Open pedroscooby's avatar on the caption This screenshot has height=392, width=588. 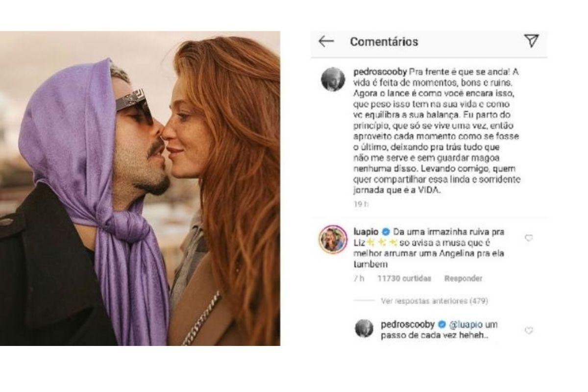tap(333, 79)
